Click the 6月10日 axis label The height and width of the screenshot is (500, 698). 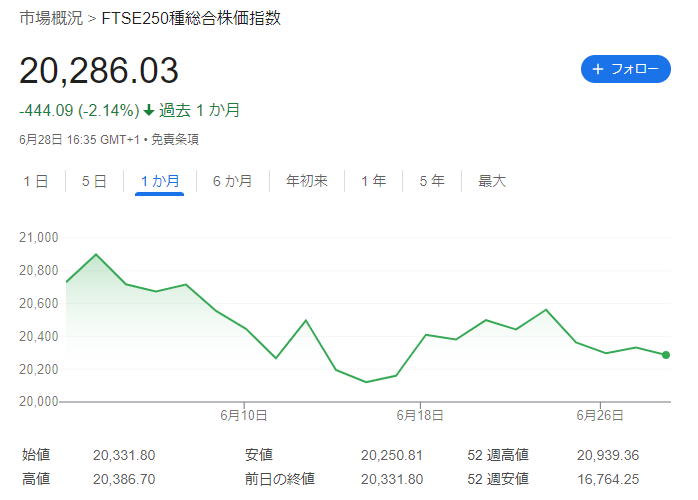click(243, 415)
